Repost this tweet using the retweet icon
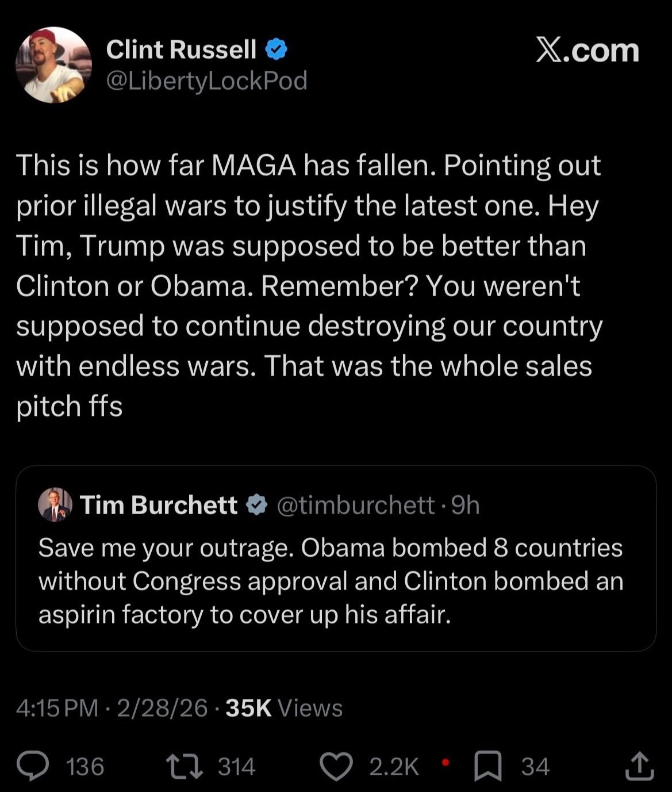The width and height of the screenshot is (672, 792). [184, 767]
